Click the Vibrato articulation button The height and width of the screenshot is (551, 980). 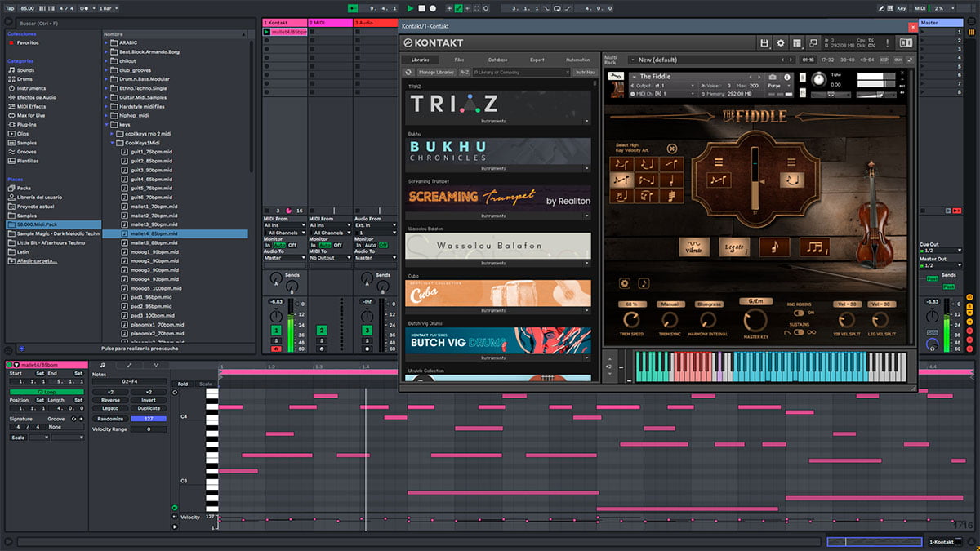pos(693,247)
